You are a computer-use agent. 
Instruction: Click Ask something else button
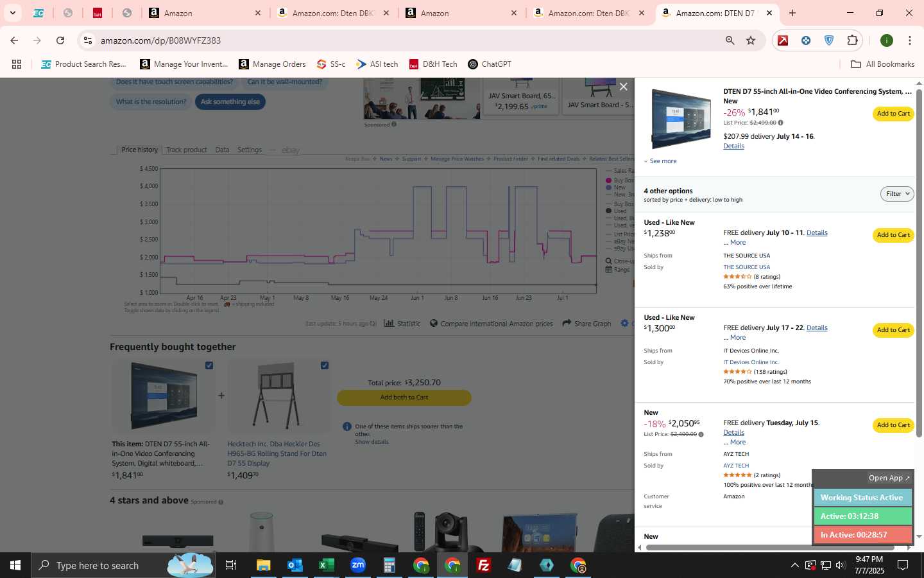pos(230,101)
